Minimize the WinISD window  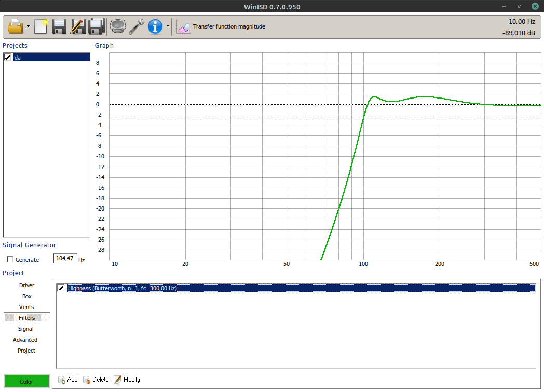504,6
